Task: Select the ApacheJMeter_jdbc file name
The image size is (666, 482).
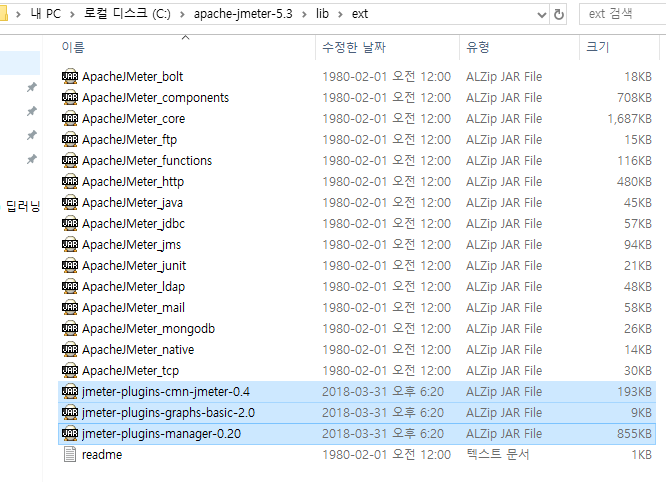Action: 134,224
